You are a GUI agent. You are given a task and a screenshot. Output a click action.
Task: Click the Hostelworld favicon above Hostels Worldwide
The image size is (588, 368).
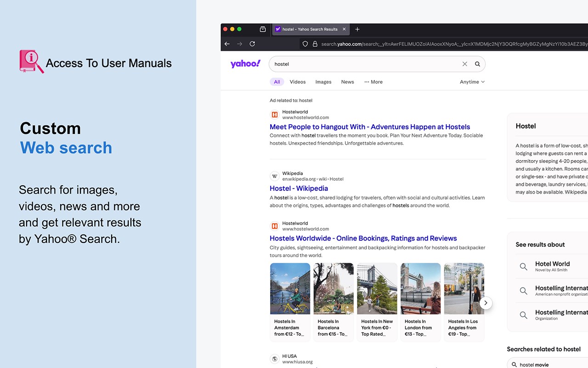[x=275, y=226]
